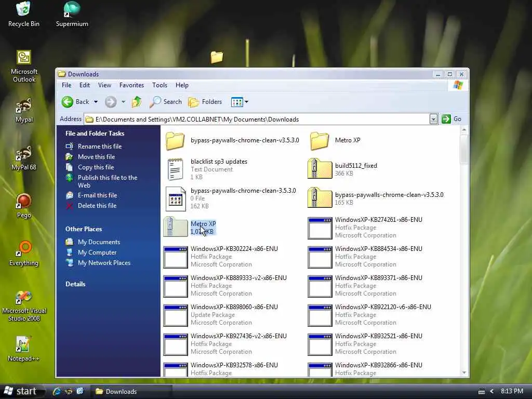The height and width of the screenshot is (399, 532).
Task: Click scrollbar down arrow in file list
Action: coord(464,373)
